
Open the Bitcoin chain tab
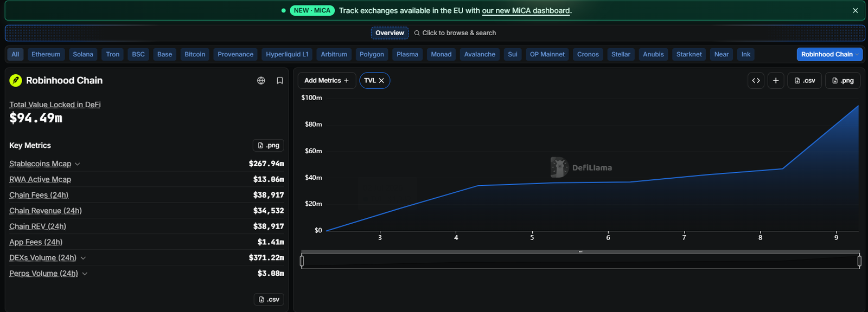(x=195, y=54)
